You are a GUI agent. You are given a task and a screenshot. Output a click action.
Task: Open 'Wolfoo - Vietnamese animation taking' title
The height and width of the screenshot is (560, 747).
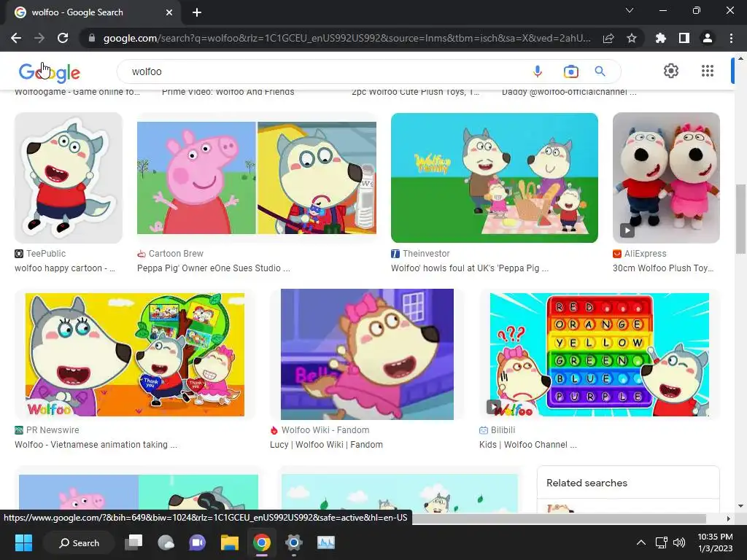tap(96, 445)
